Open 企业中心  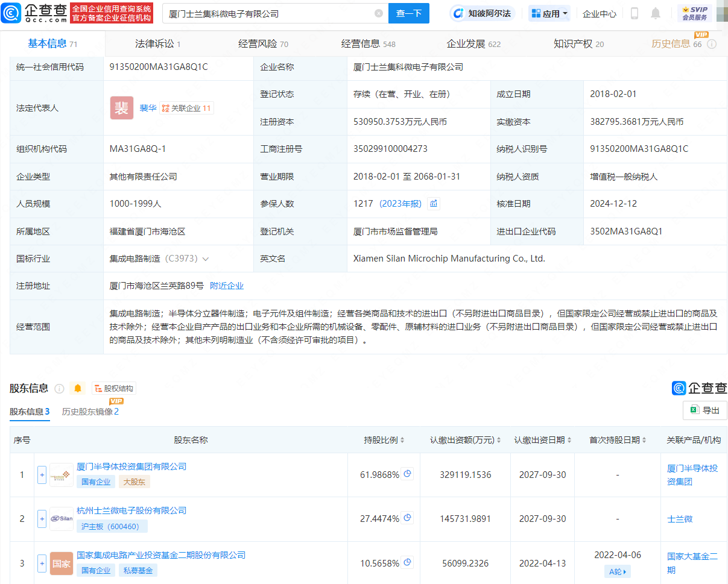pyautogui.click(x=600, y=13)
